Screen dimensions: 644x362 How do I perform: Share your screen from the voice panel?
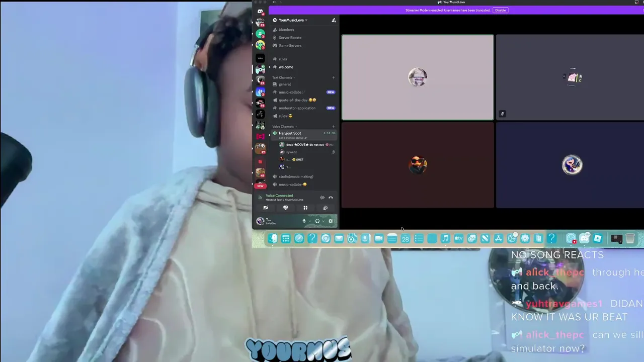point(285,208)
